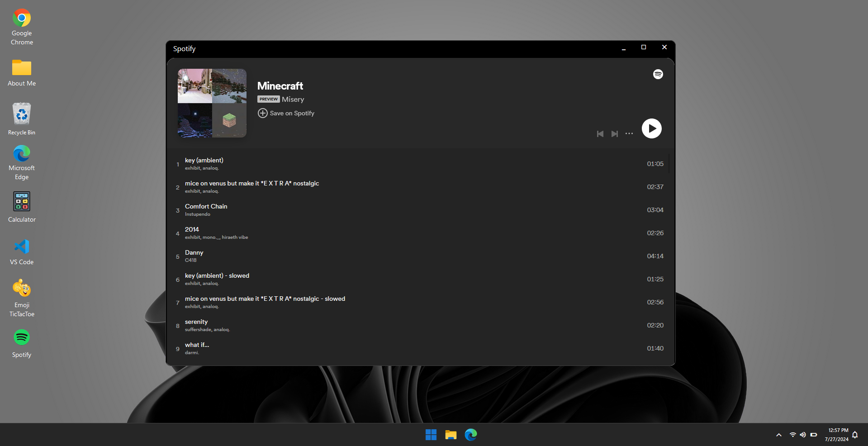This screenshot has width=868, height=446.
Task: Open the Windows Start menu
Action: click(x=431, y=435)
